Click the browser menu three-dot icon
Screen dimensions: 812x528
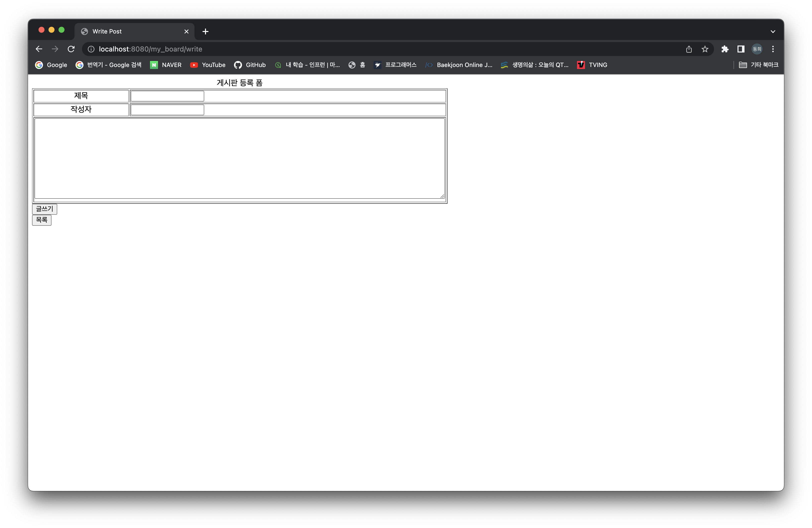pyautogui.click(x=773, y=48)
